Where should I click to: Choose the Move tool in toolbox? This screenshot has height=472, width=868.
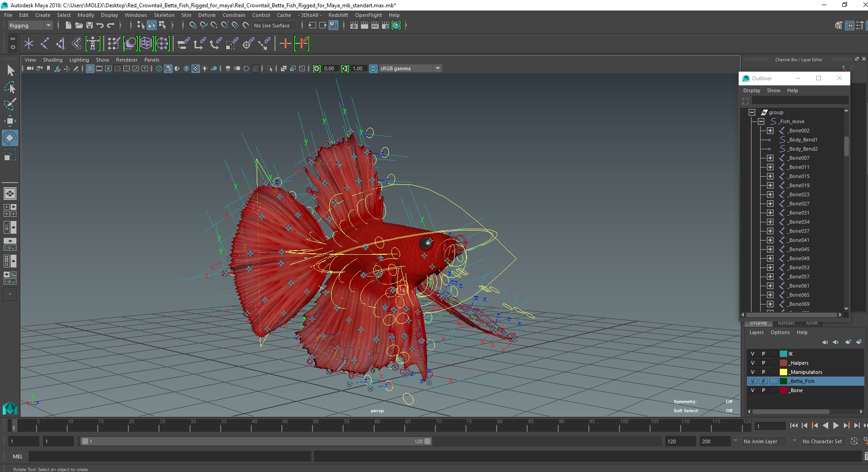pos(10,121)
